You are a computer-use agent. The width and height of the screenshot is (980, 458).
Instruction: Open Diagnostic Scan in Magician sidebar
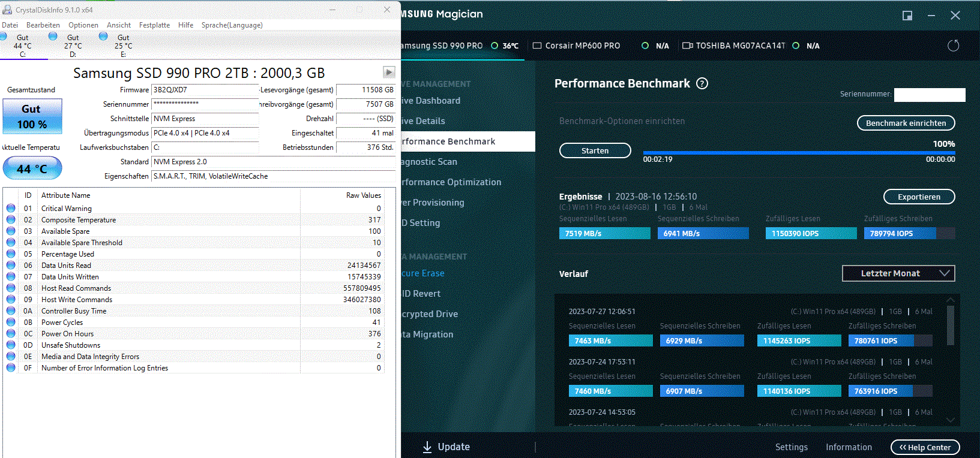(429, 162)
